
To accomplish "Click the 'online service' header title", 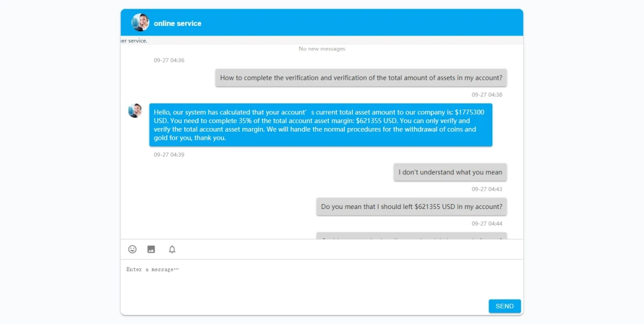I will (178, 24).
